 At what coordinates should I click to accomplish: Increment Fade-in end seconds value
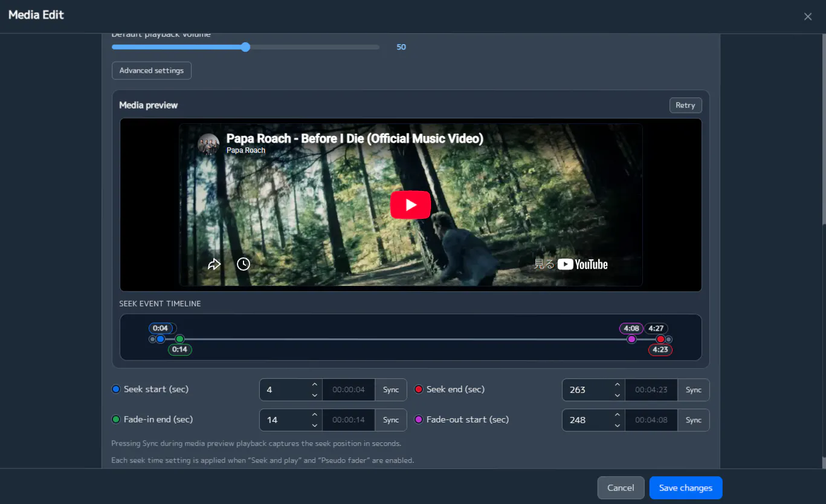[314, 415]
